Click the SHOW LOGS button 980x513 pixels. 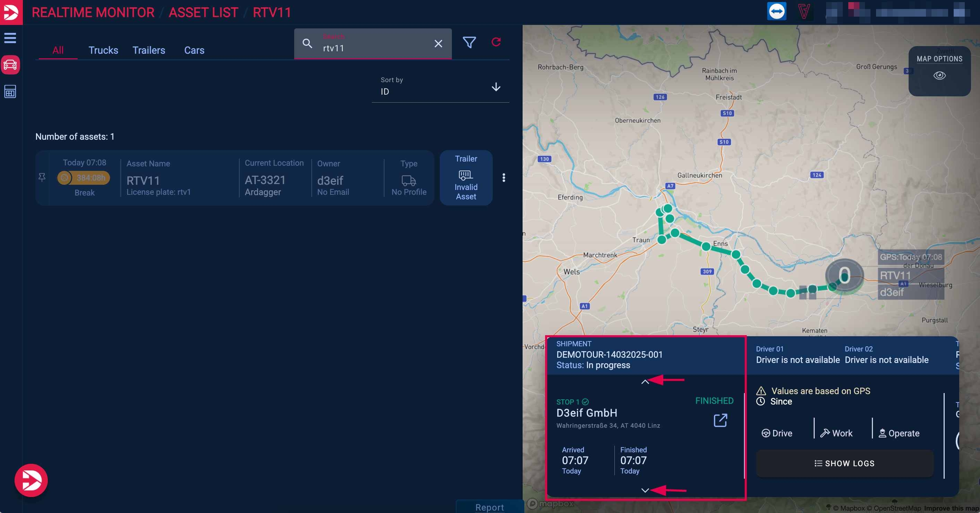click(x=844, y=463)
